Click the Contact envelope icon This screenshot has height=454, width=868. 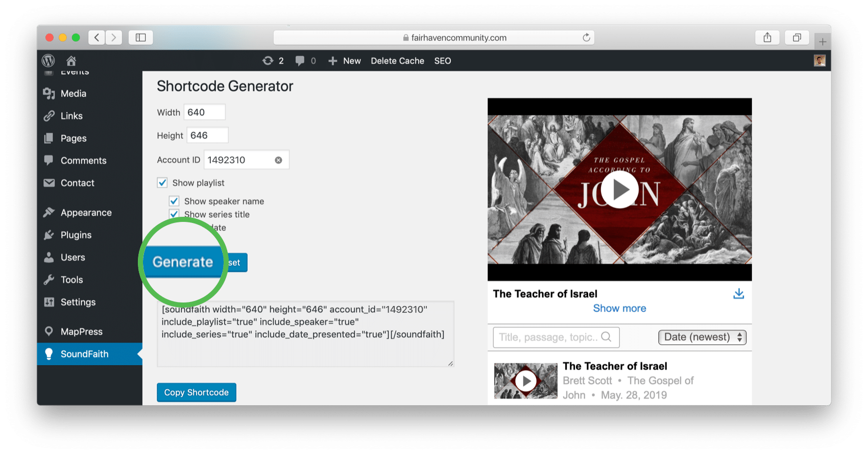point(49,183)
